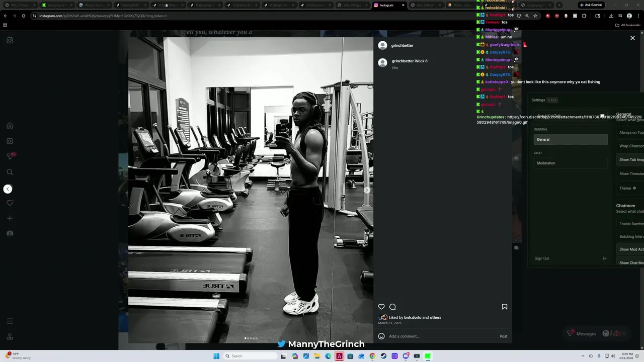The image size is (644, 362).
Task: Click the Ask Gemini button
Action: [x=591, y=5]
